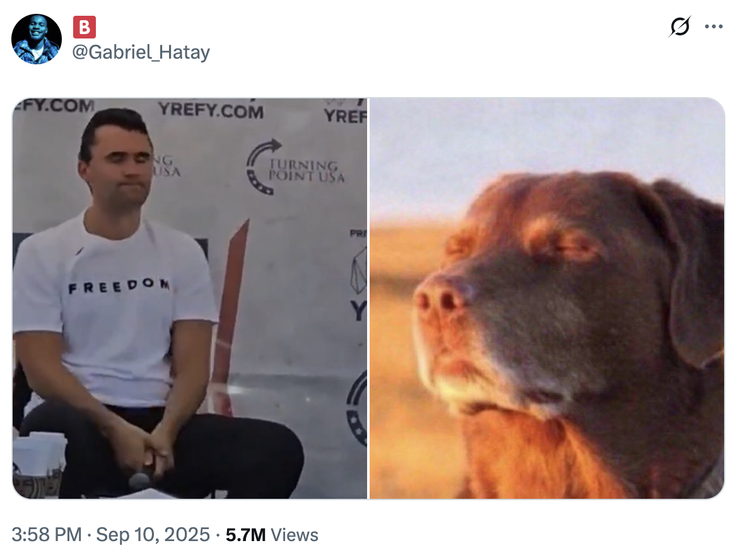Click the fully visible YREFY.COM backdrop text
The width and height of the screenshot is (738, 560).
coord(211,110)
